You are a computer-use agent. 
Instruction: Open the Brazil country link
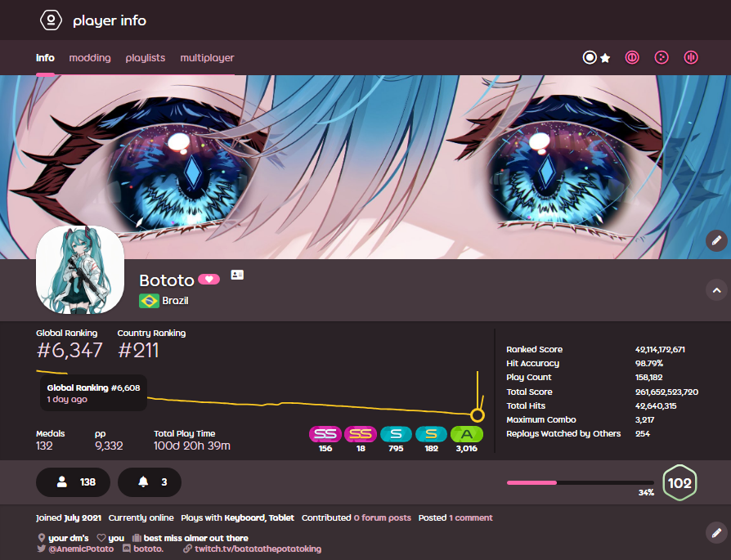[x=175, y=301]
